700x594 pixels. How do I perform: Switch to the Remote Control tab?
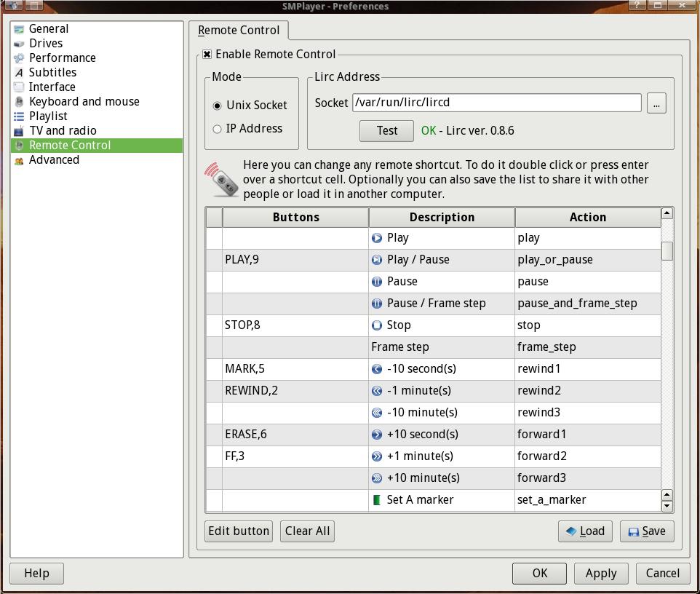coord(239,31)
